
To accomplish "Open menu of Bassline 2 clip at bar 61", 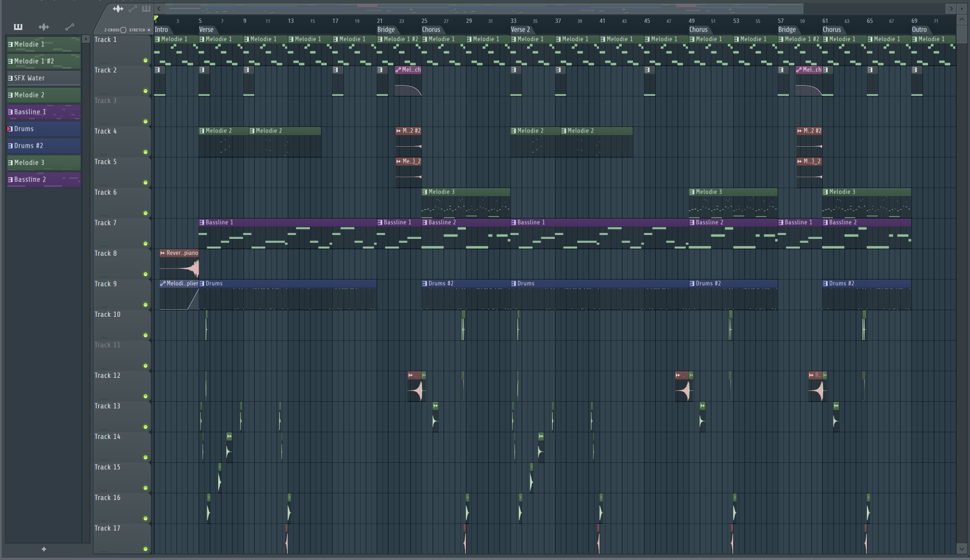I will pyautogui.click(x=825, y=222).
